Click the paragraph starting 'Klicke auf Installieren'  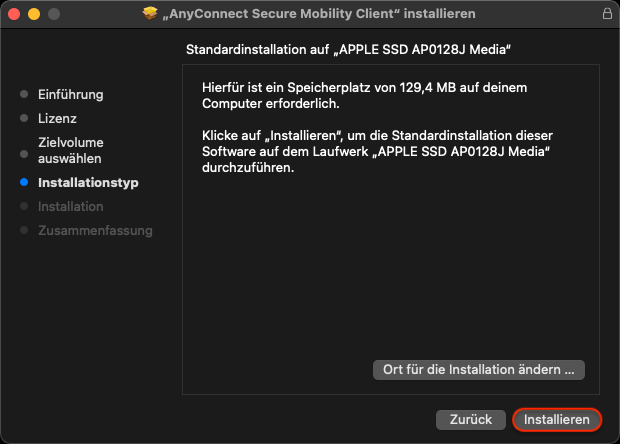click(377, 151)
